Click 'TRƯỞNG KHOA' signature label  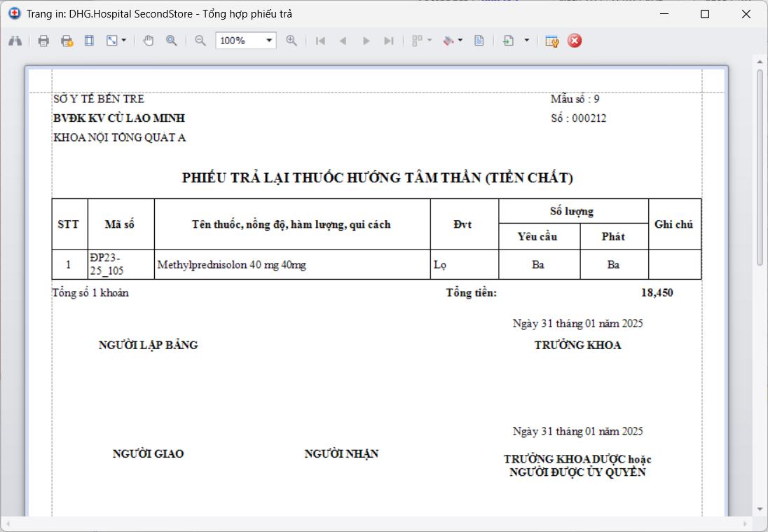[578, 345]
